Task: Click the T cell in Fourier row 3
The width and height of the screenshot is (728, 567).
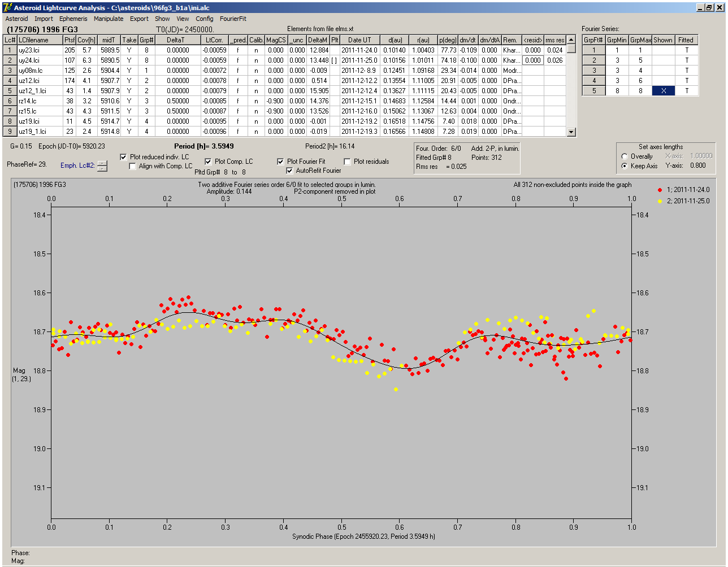Action: pos(686,71)
